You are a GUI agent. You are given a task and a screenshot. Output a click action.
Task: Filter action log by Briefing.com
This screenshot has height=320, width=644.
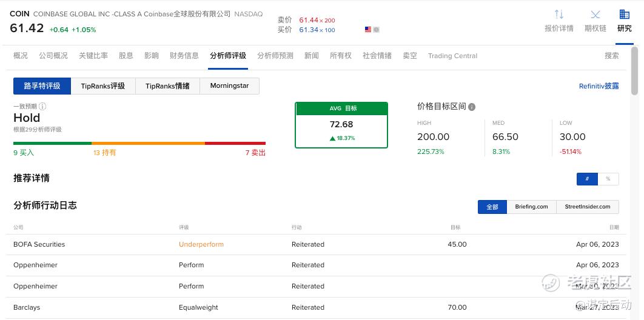[531, 207]
